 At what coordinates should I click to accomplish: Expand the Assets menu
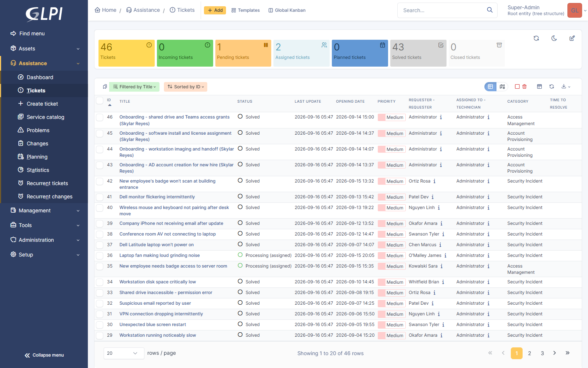tap(44, 49)
